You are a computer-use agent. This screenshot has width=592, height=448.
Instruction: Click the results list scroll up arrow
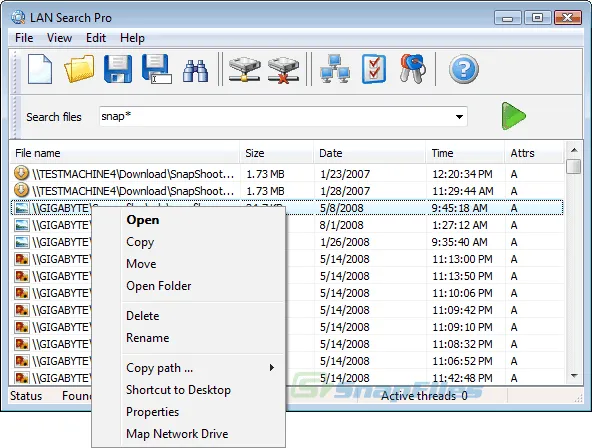pos(574,150)
